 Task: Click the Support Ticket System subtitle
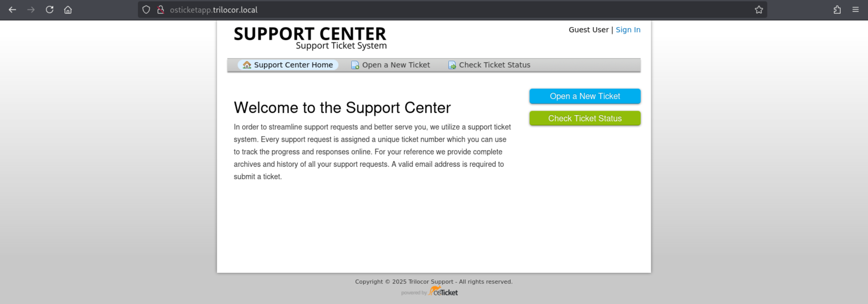(x=341, y=46)
